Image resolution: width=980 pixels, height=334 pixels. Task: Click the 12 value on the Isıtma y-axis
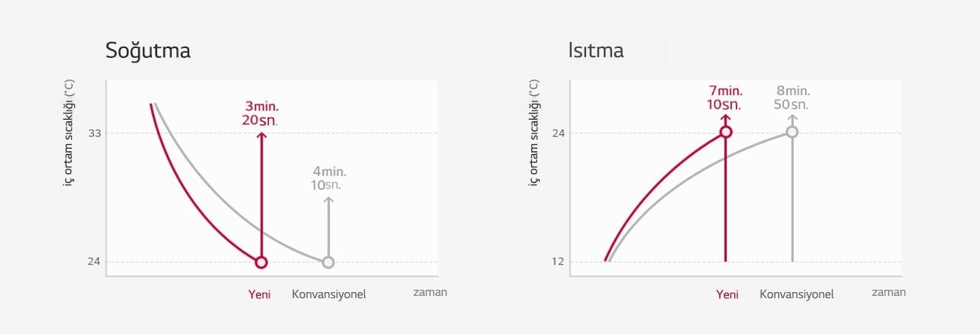coord(558,262)
